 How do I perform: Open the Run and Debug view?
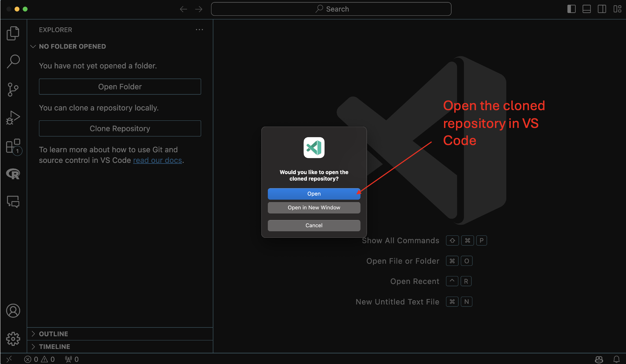pyautogui.click(x=13, y=117)
